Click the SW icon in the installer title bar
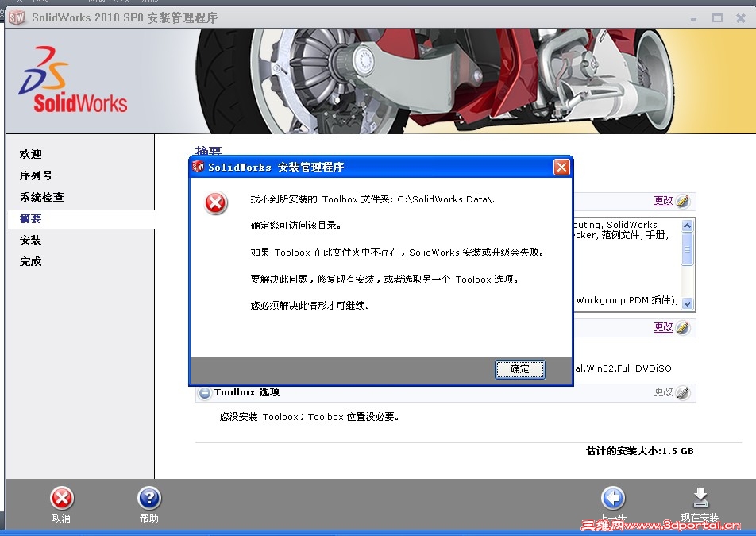 pyautogui.click(x=17, y=18)
